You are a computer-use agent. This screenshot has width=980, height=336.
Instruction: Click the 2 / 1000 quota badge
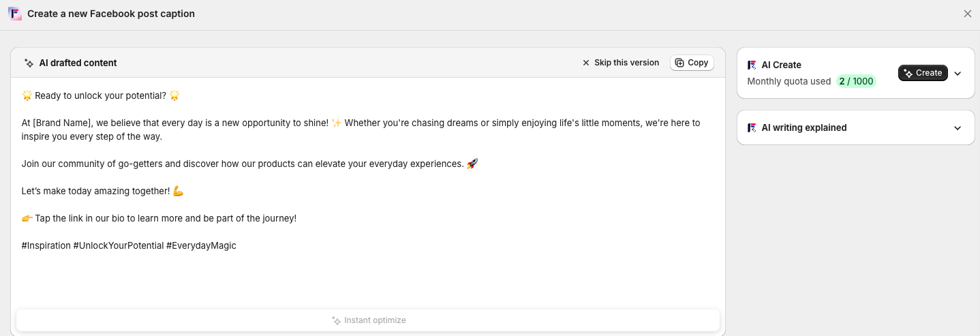[856, 81]
